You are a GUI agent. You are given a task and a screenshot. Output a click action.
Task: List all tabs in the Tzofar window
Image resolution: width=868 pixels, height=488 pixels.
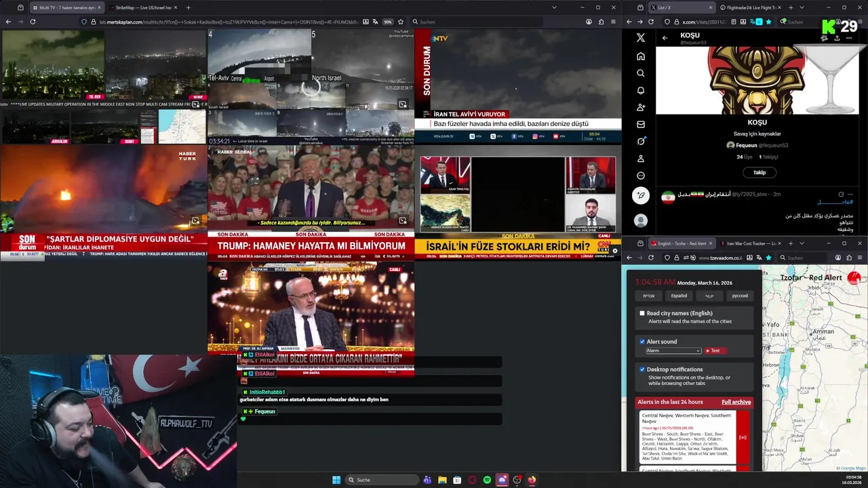(x=802, y=243)
